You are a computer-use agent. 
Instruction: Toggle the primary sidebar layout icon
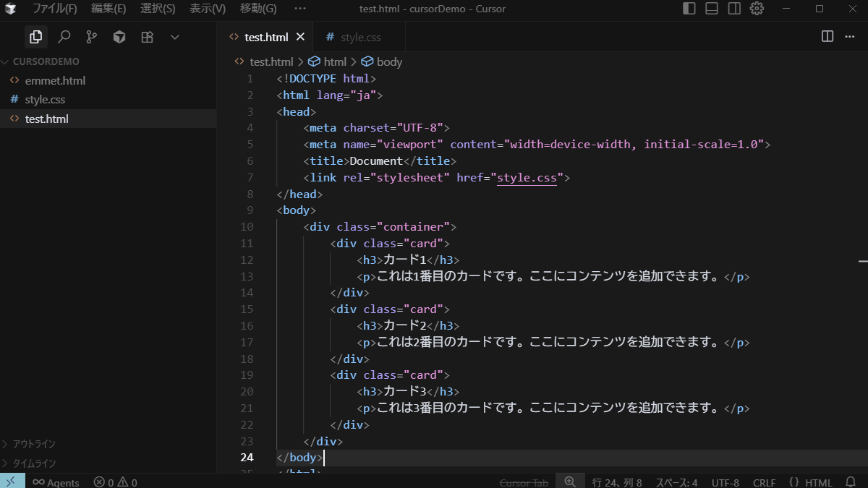tap(689, 9)
